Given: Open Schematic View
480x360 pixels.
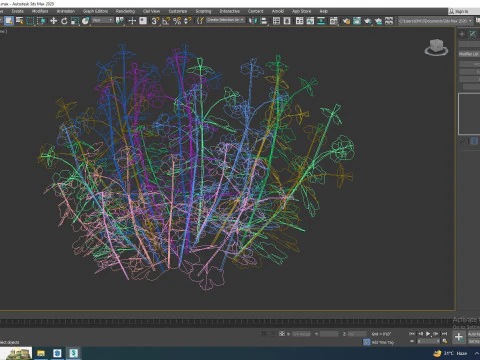Looking at the screenshot, I should pyautogui.click(x=321, y=21).
